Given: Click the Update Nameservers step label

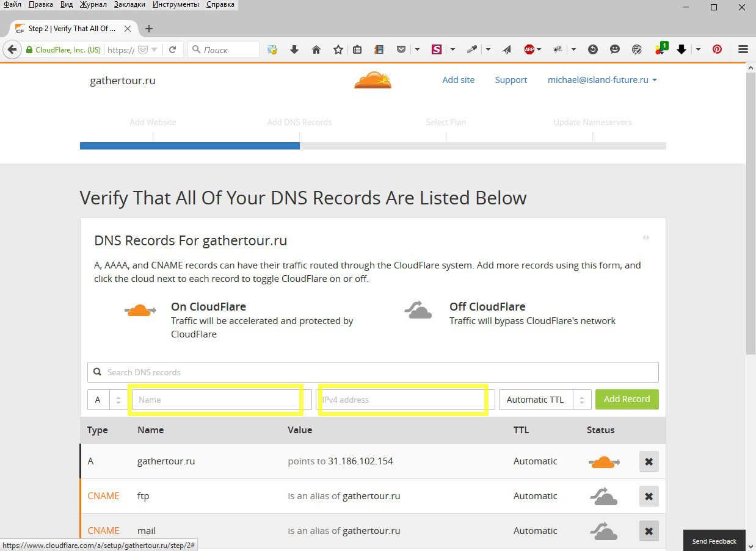Looking at the screenshot, I should [x=592, y=122].
